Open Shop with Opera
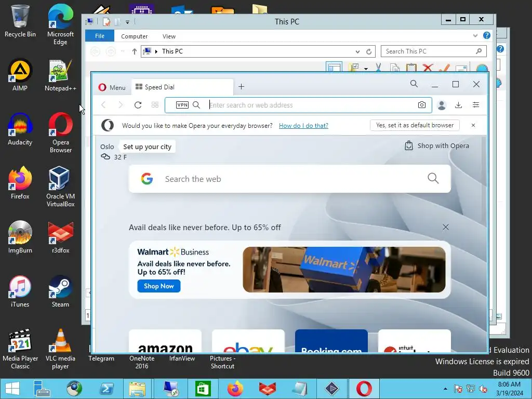This screenshot has width=532, height=399. 436,146
